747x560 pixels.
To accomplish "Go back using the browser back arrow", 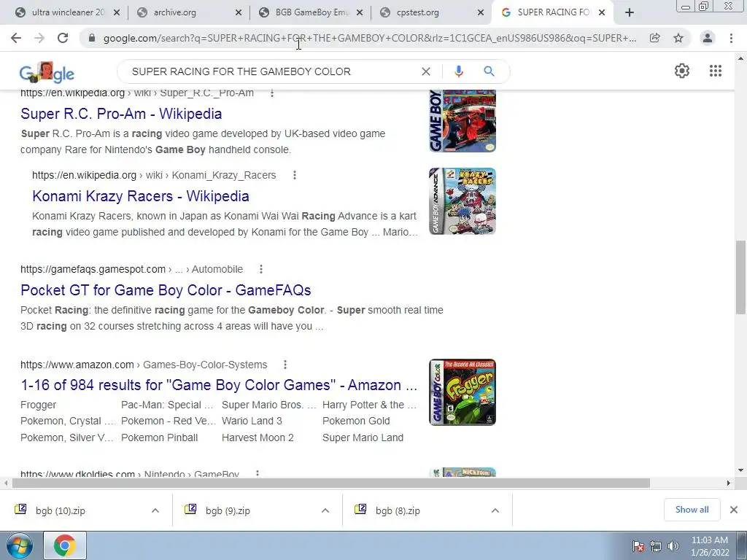I will [x=16, y=38].
